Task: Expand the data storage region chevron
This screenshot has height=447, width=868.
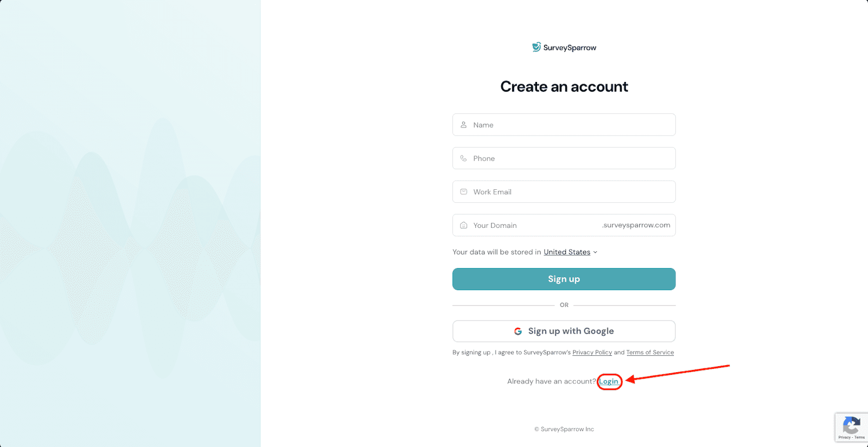Action: (595, 252)
